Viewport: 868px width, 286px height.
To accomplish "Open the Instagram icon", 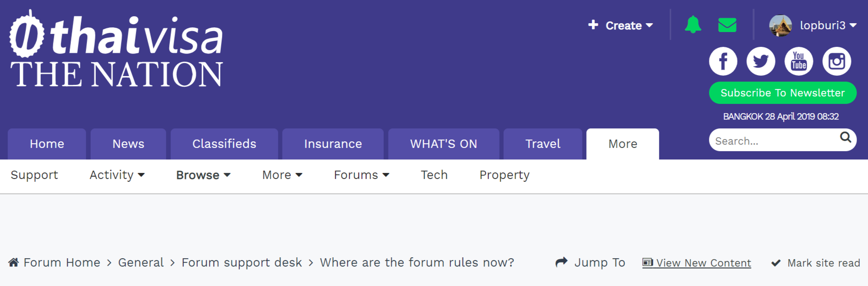I will pos(837,61).
